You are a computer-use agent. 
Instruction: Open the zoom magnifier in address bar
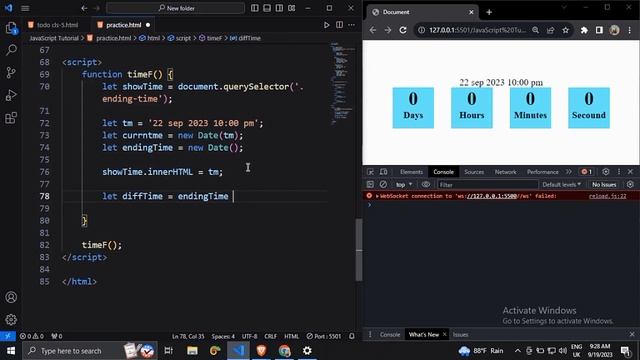pos(536,30)
